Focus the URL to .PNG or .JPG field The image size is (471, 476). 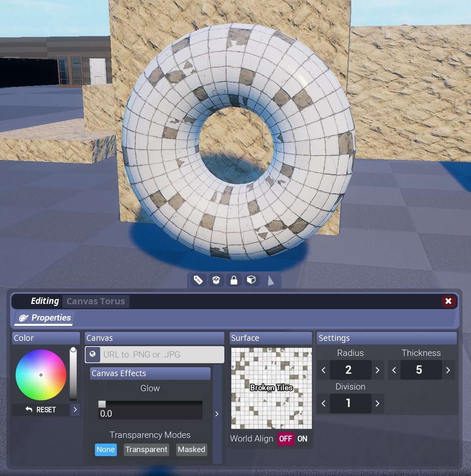[162, 355]
